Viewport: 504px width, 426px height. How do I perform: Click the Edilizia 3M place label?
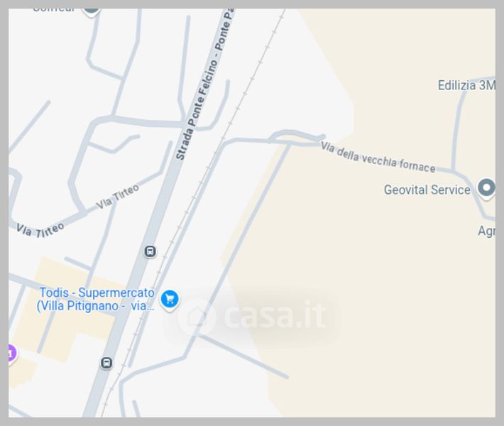click(466, 85)
